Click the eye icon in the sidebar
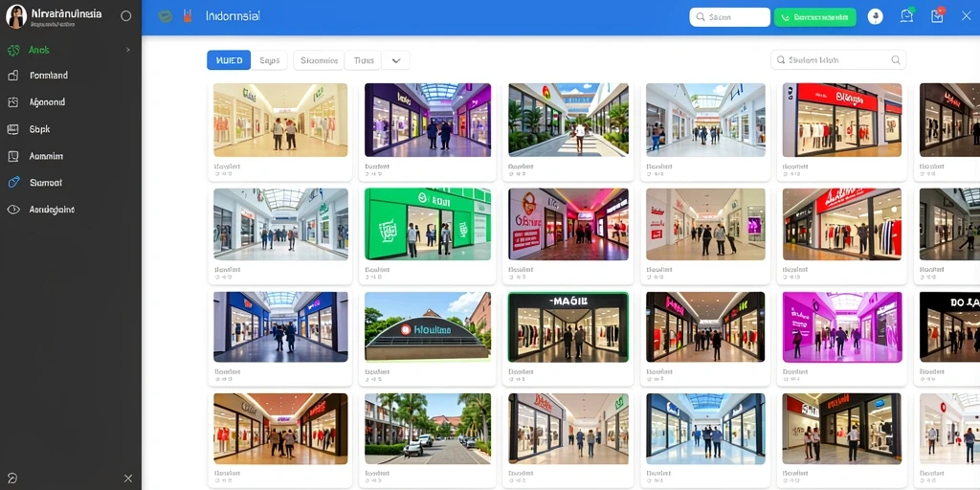Viewport: 980px width, 490px height. [x=13, y=210]
